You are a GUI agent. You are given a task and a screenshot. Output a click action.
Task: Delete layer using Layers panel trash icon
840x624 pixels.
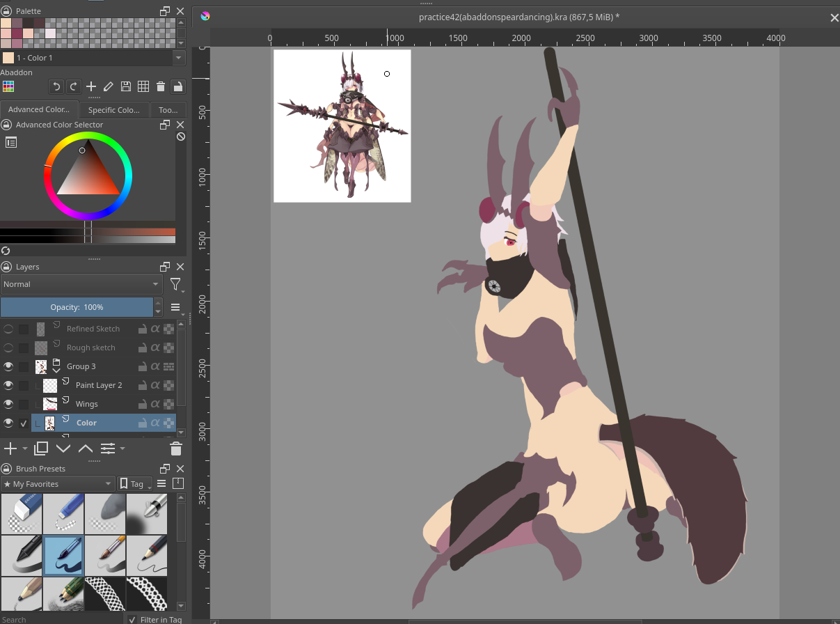(176, 448)
